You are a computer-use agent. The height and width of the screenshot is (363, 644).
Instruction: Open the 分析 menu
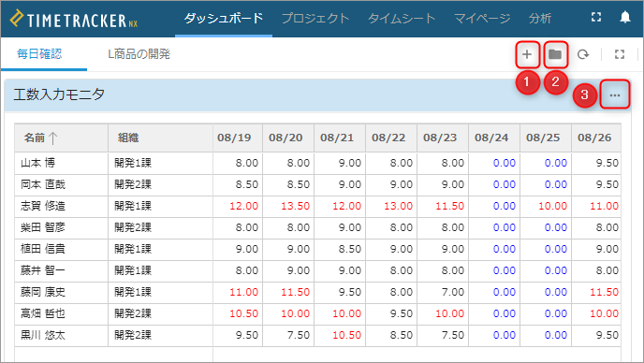tap(540, 18)
